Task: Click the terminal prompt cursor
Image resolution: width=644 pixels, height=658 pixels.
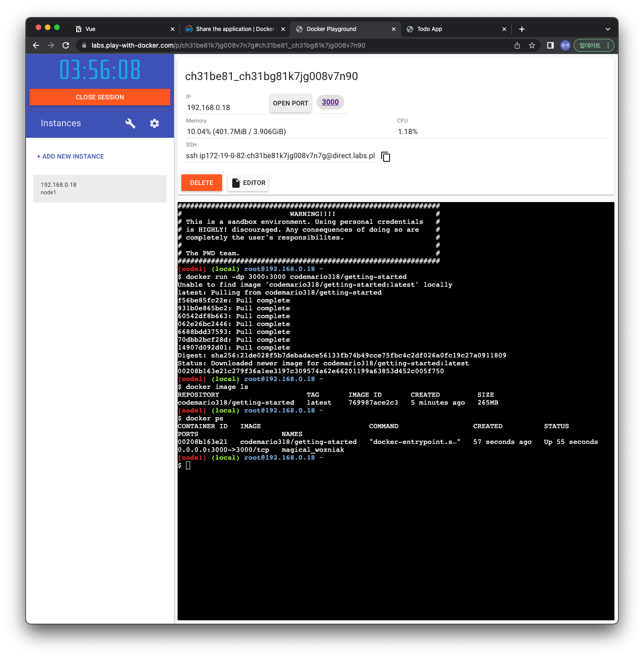Action: 188,466
